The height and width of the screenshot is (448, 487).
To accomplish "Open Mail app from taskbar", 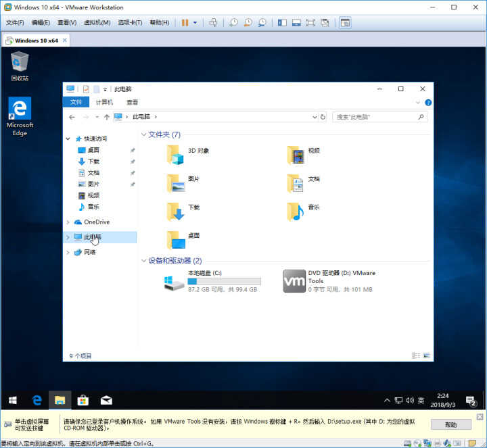I will pos(106,401).
